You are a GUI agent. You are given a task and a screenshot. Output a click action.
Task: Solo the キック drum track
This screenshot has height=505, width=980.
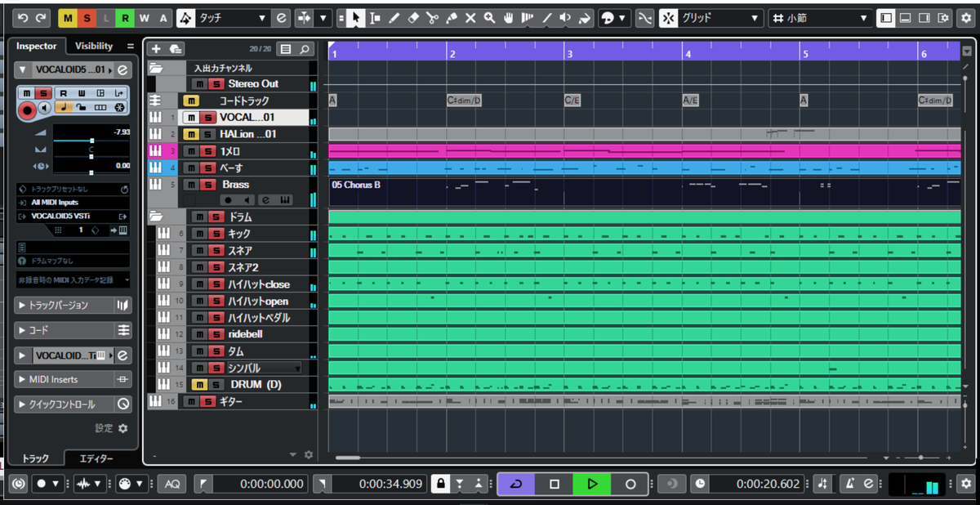click(216, 234)
